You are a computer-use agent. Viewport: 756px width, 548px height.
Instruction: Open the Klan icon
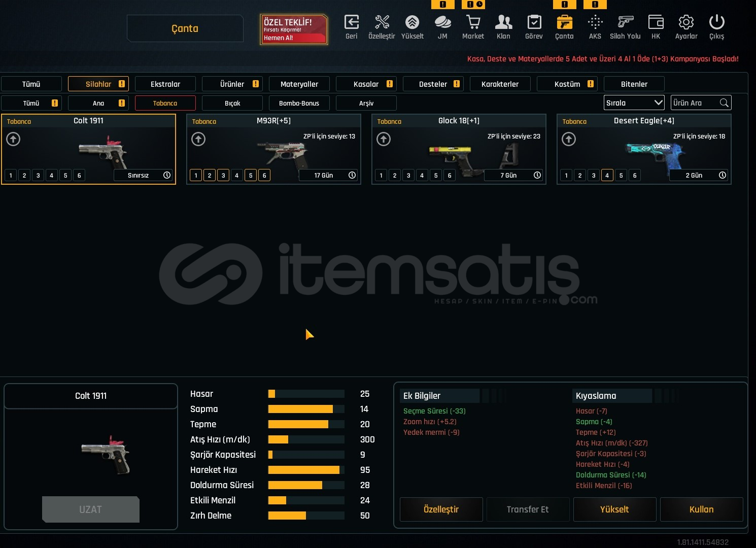[503, 23]
